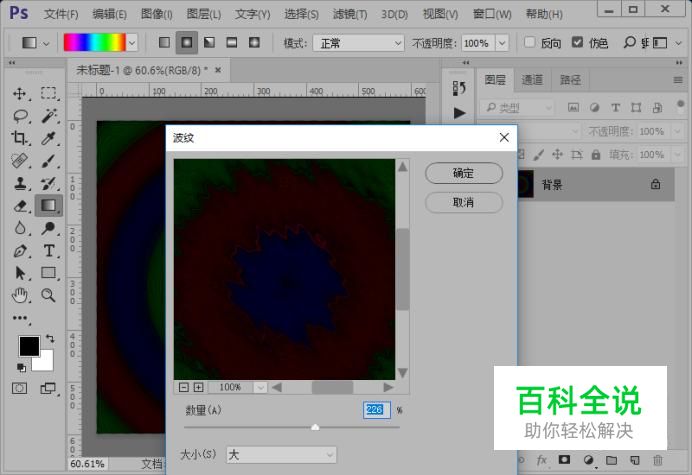Click the search icon in options bar

pyautogui.click(x=629, y=42)
